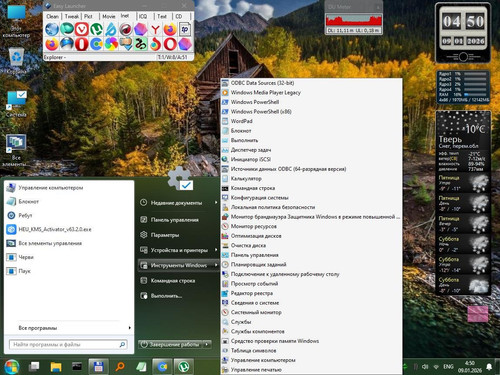Open Инструменты Windows menu entry

179,265
